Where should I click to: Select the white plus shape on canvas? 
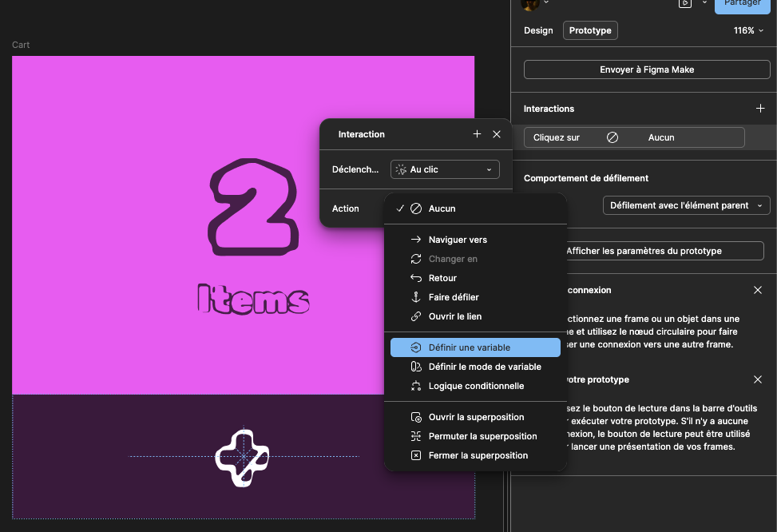click(x=243, y=457)
